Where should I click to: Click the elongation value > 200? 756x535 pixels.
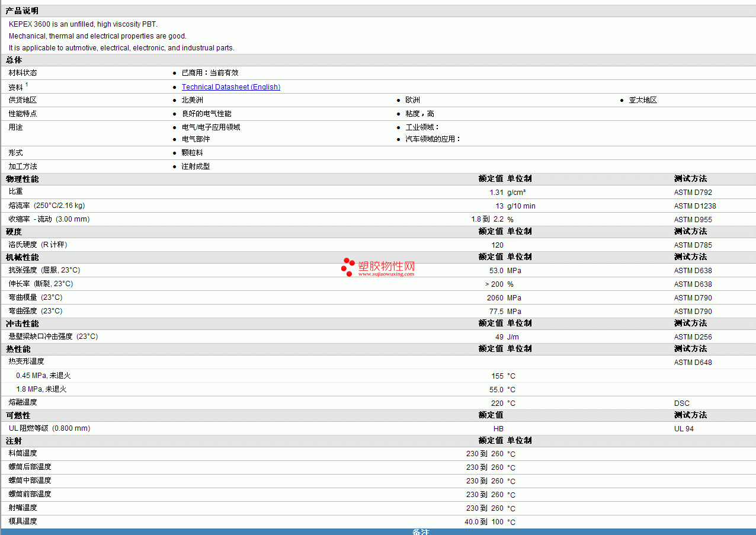point(494,284)
